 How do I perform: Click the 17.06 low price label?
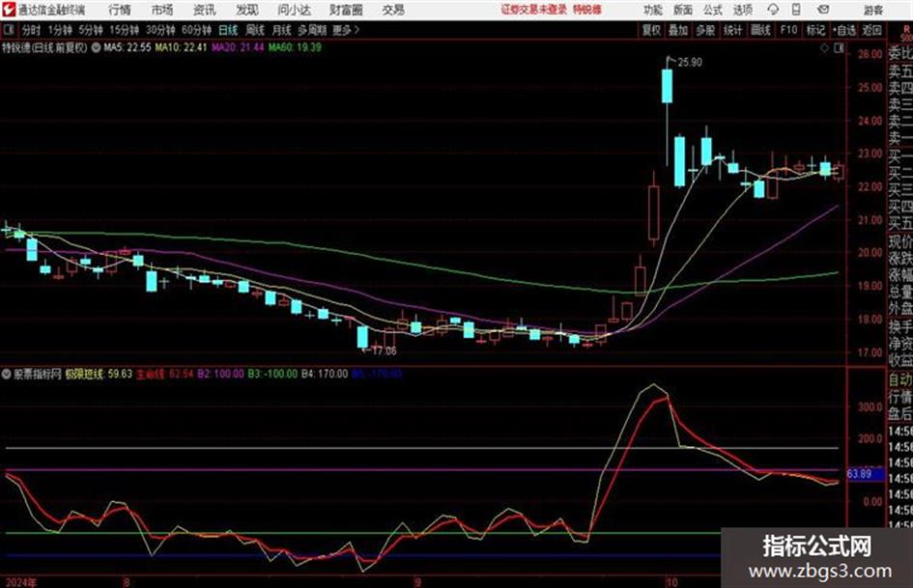click(x=385, y=351)
